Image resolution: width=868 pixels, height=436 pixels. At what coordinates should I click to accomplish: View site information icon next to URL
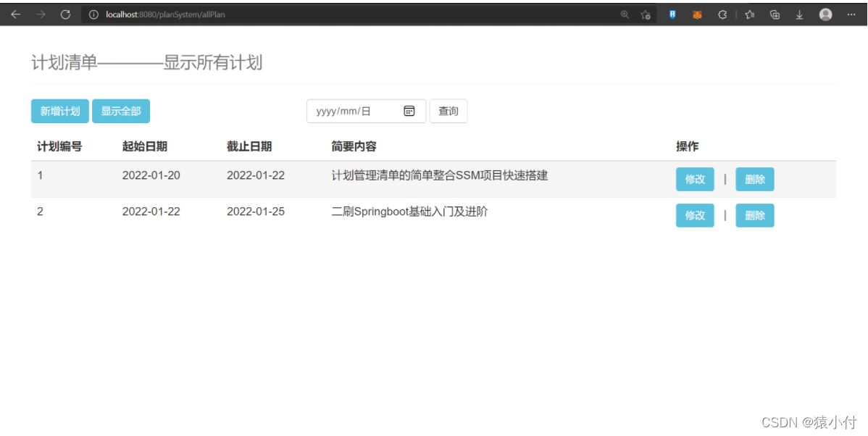[x=93, y=15]
